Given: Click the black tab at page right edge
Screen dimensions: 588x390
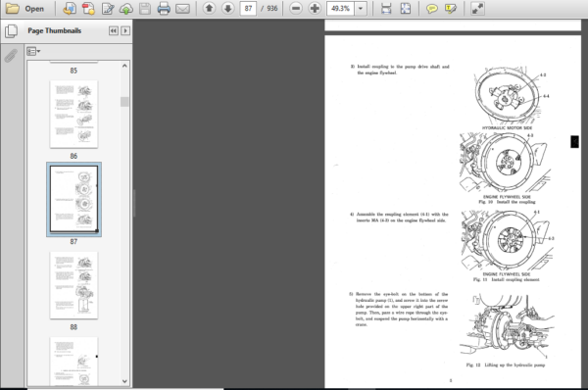Looking at the screenshot, I should click(574, 142).
